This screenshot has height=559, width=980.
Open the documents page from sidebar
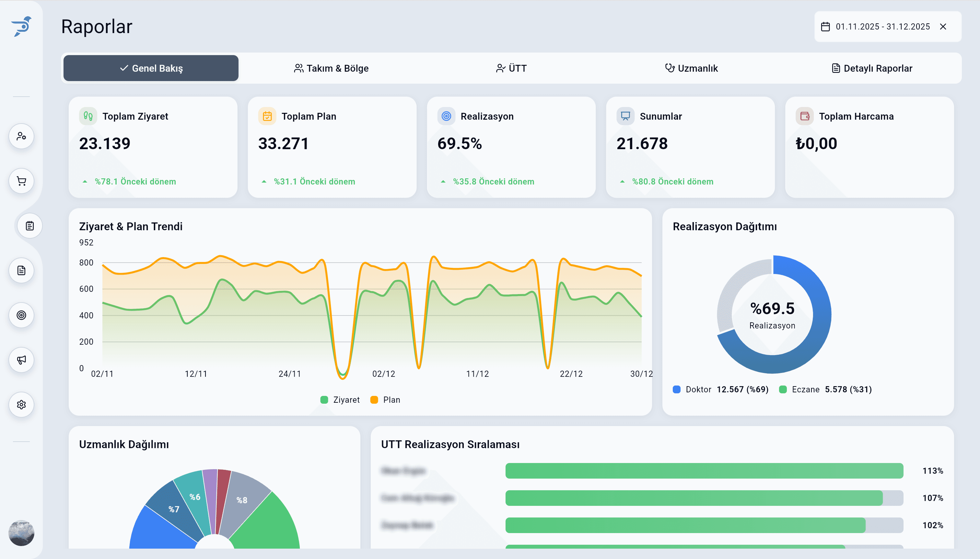[21, 270]
